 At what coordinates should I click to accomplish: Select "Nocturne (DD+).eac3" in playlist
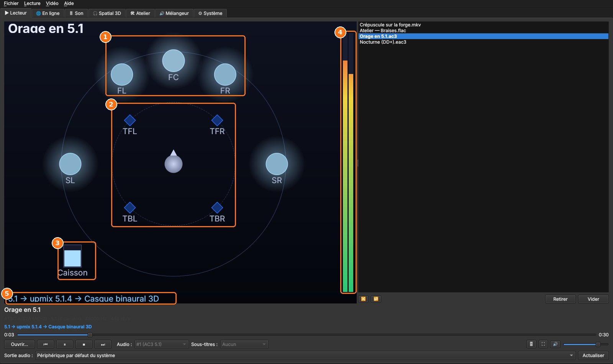[484, 42]
